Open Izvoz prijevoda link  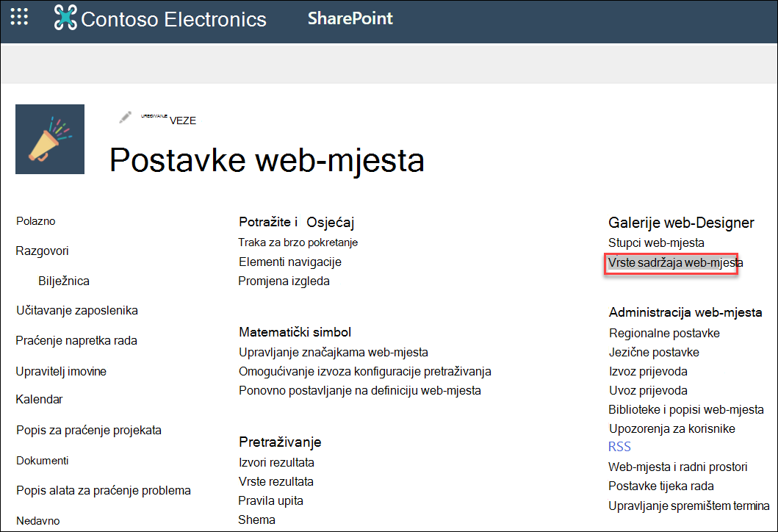click(x=648, y=372)
